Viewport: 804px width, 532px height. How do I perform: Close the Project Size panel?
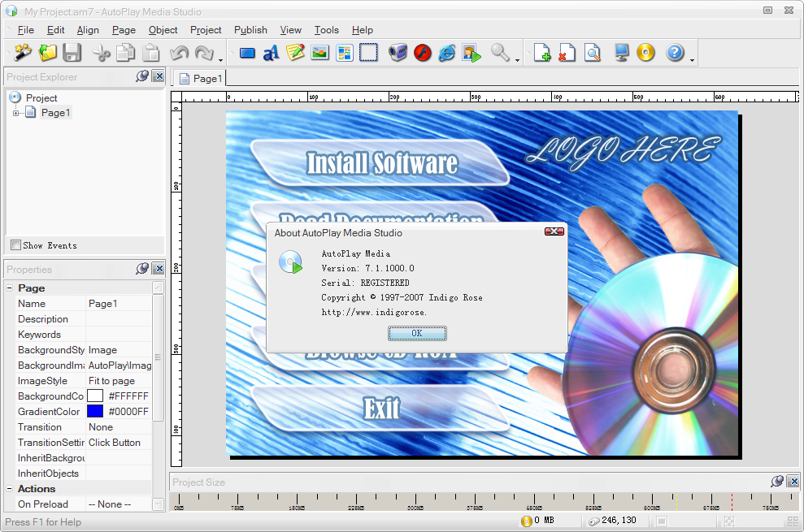793,482
